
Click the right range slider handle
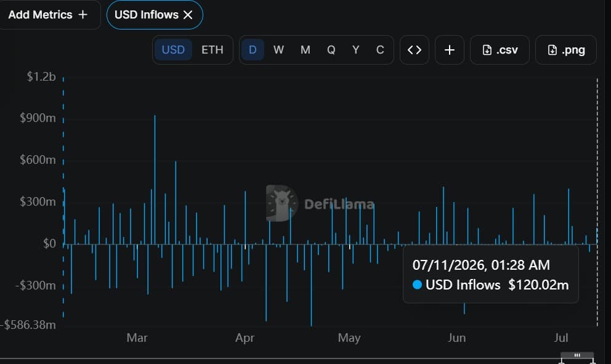tap(593, 362)
